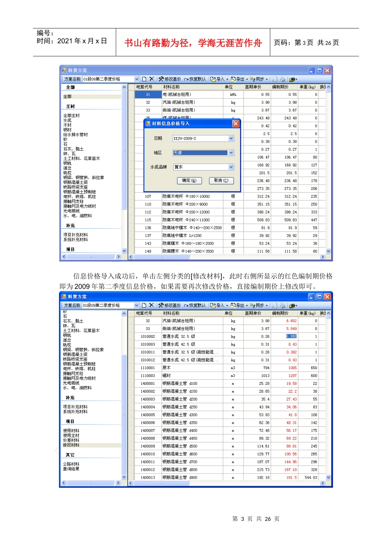This screenshot has height=555, width=392.
Task: Click the table's horizontal scrollbar in the red-price window
Action: [227, 483]
